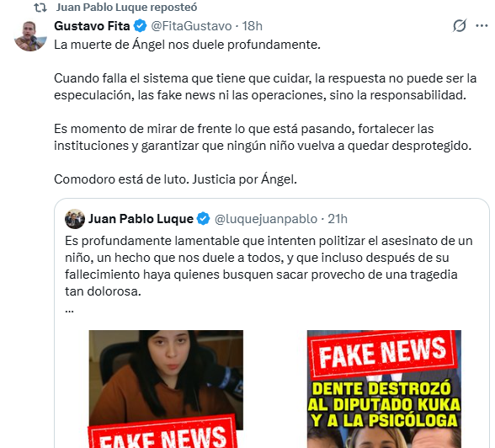The width and height of the screenshot is (495, 448).
Task: Click the 21h timestamp in quoted post
Action: (338, 219)
